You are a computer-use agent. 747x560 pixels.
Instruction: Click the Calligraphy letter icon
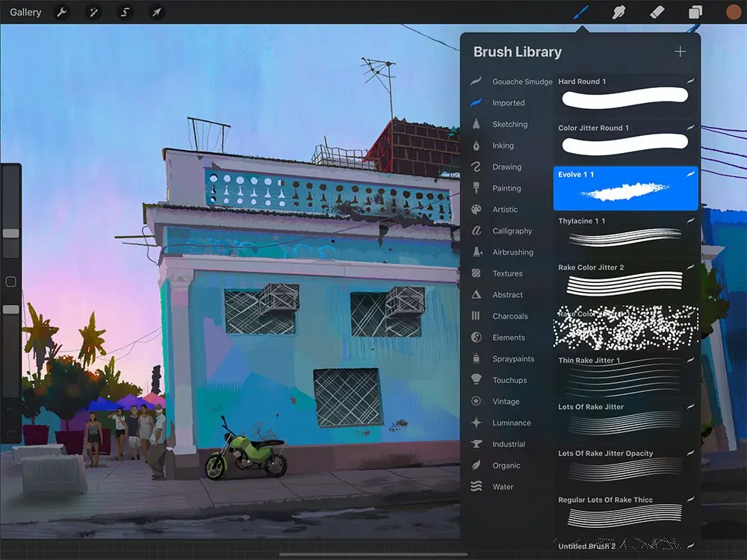[476, 231]
